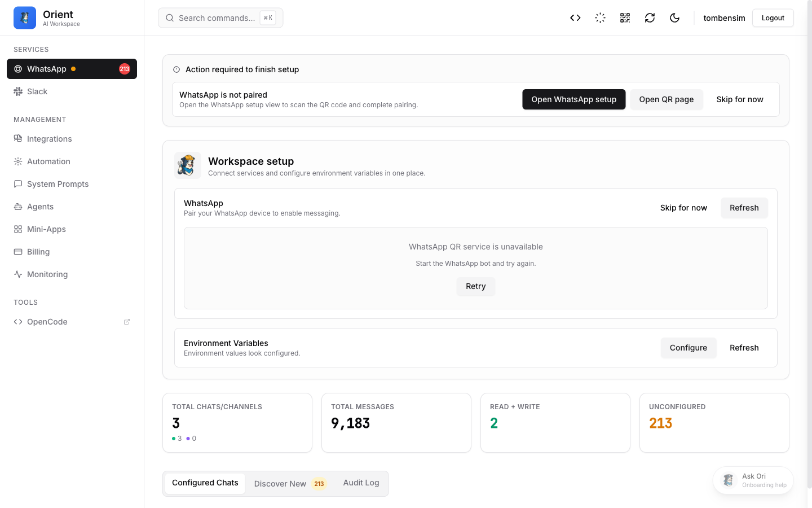
Task: Select the Configured Chats tab
Action: 205,483
